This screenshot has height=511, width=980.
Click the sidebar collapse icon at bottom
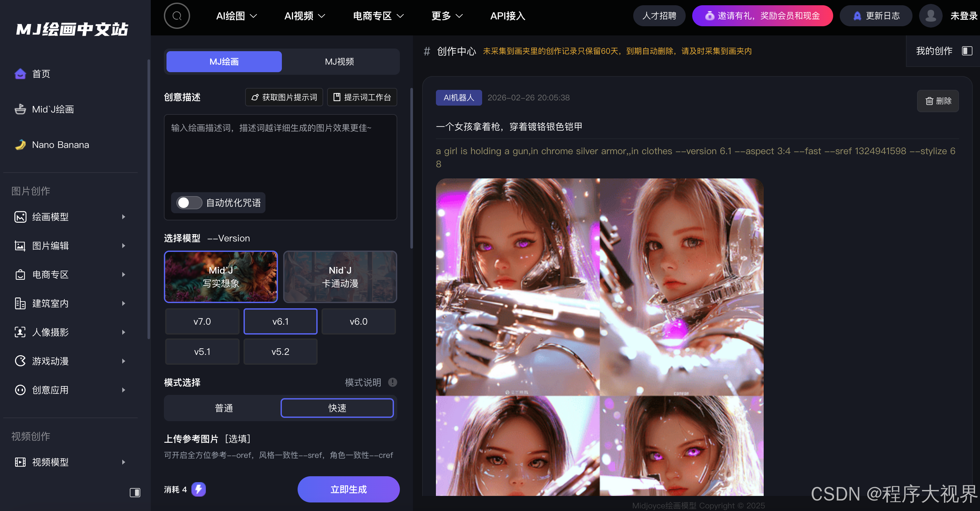(135, 493)
